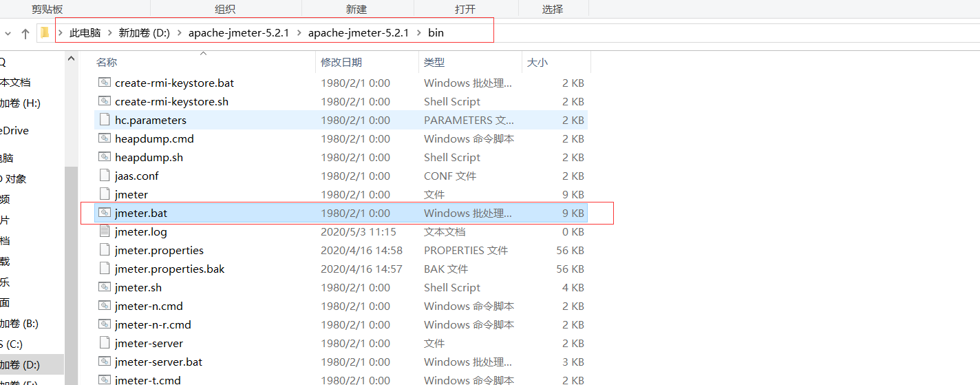The width and height of the screenshot is (980, 385).
Task: Click the hc.parameters file icon
Action: (105, 120)
